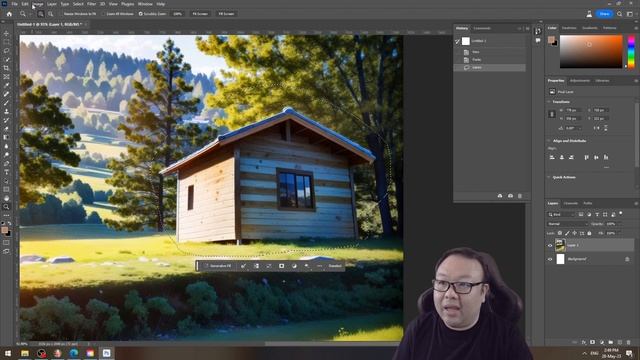The image size is (640, 360).
Task: Add a layer mask from Layers panel footer
Action: coord(592,342)
